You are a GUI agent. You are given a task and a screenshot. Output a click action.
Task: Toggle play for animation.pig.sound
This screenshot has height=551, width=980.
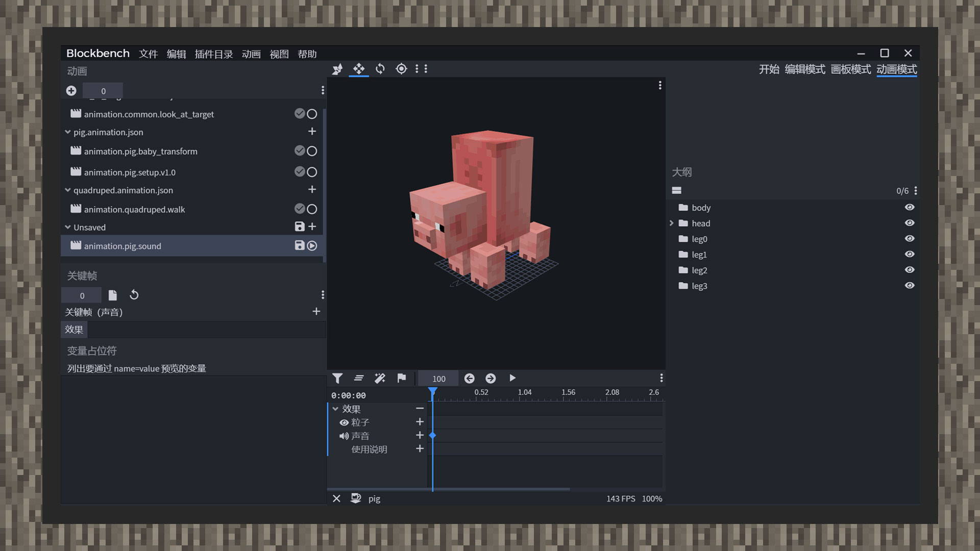coord(312,246)
